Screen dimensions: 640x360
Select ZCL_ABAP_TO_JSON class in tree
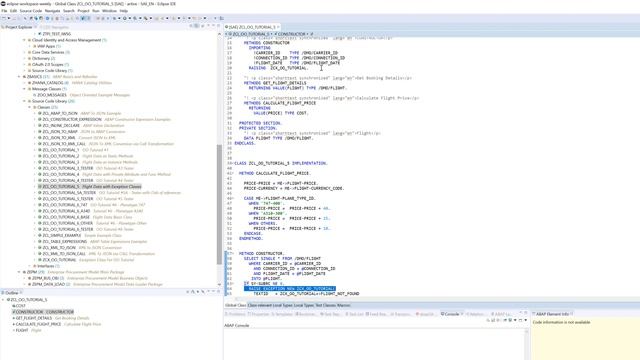60,113
